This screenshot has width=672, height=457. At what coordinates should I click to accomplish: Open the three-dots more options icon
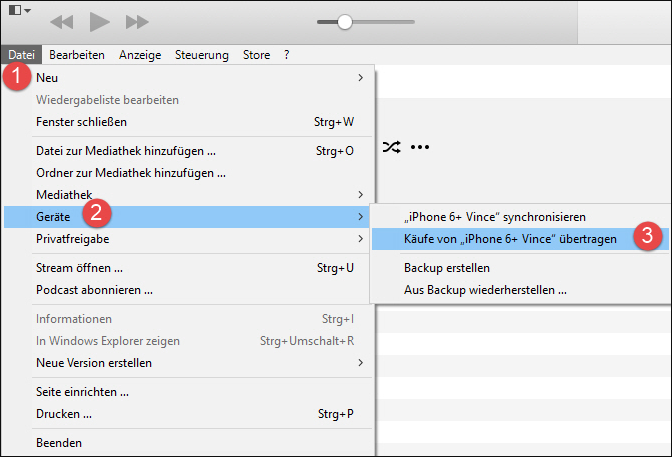(x=420, y=147)
